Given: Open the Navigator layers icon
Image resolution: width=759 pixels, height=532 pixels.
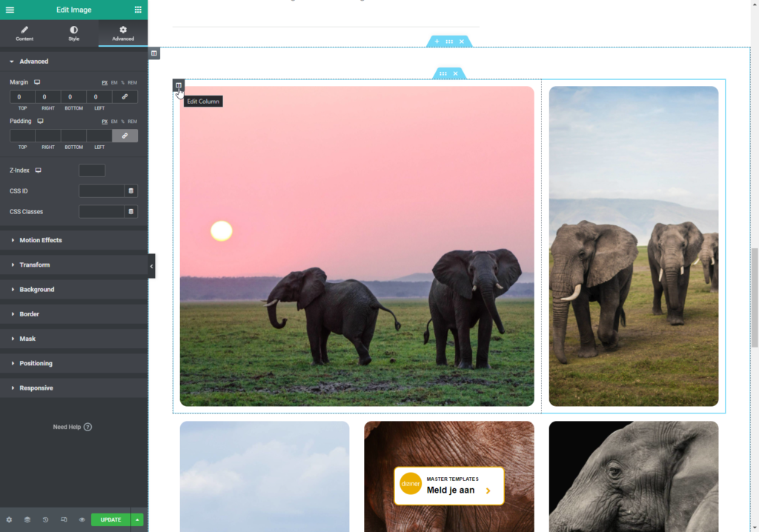Looking at the screenshot, I should click(27, 519).
